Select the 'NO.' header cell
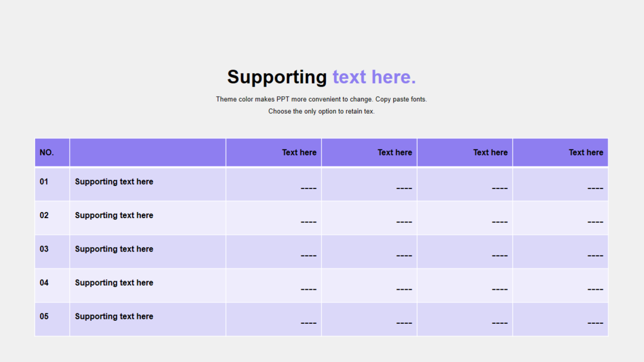 (52, 152)
